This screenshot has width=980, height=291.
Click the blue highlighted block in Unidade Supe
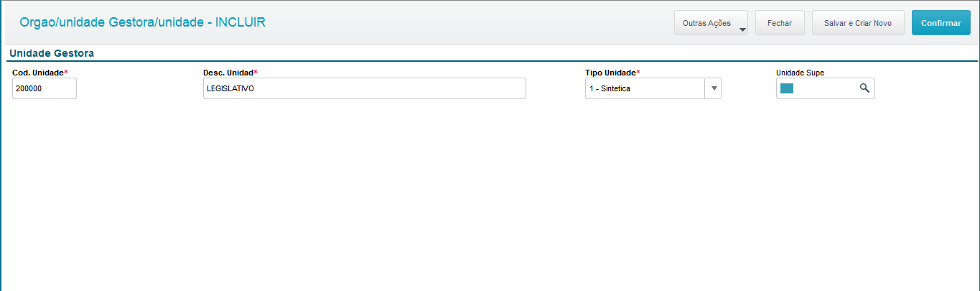787,88
